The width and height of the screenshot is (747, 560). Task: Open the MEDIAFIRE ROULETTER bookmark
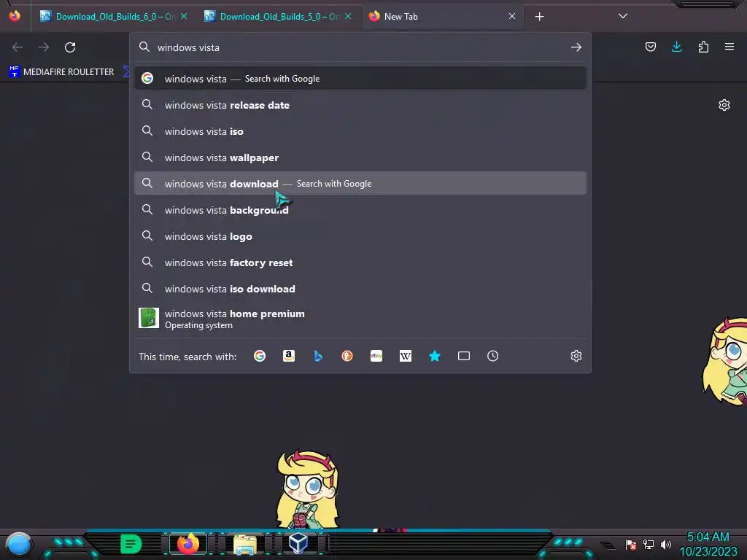click(62, 72)
